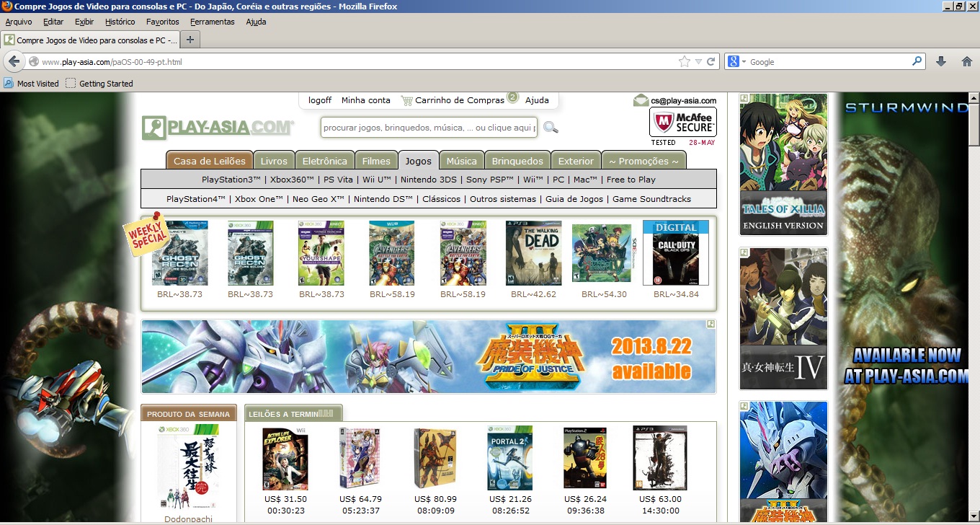Open The Walking Dead game thumbnail
Screen dimensions: 980x525
tap(533, 253)
